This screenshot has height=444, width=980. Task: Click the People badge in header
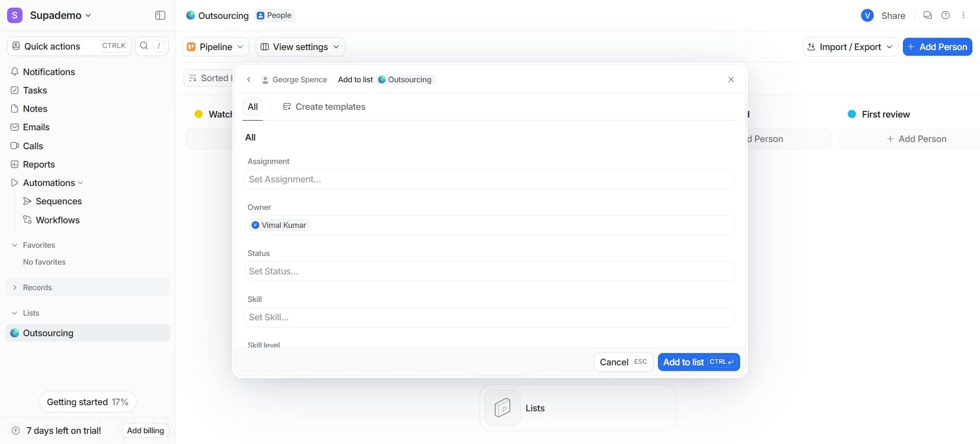(x=275, y=15)
